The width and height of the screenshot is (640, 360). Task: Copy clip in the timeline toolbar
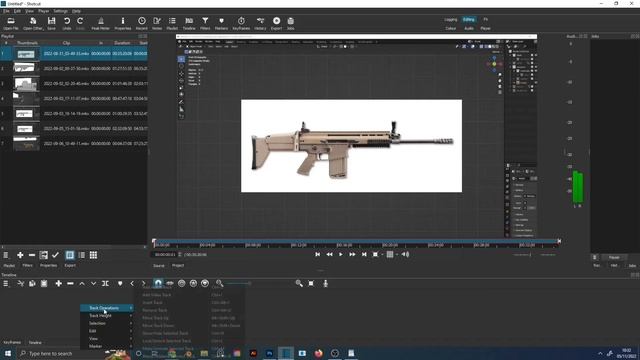pyautogui.click(x=32, y=283)
